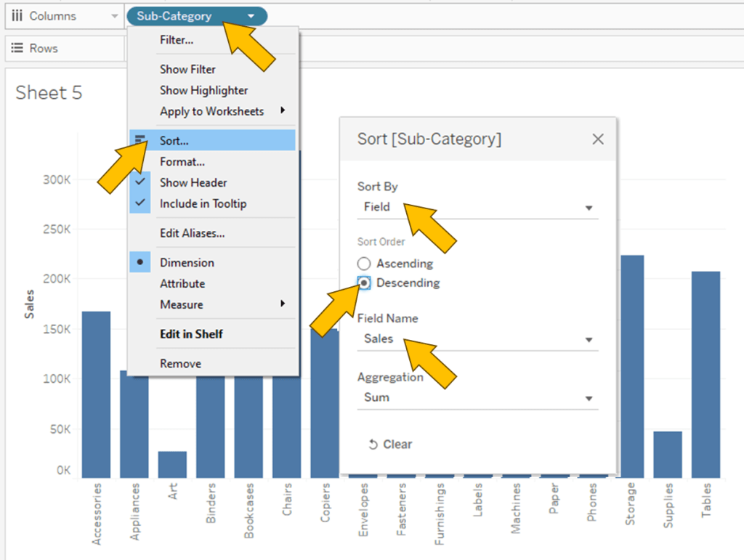Choose Remove from the context menu

(181, 363)
